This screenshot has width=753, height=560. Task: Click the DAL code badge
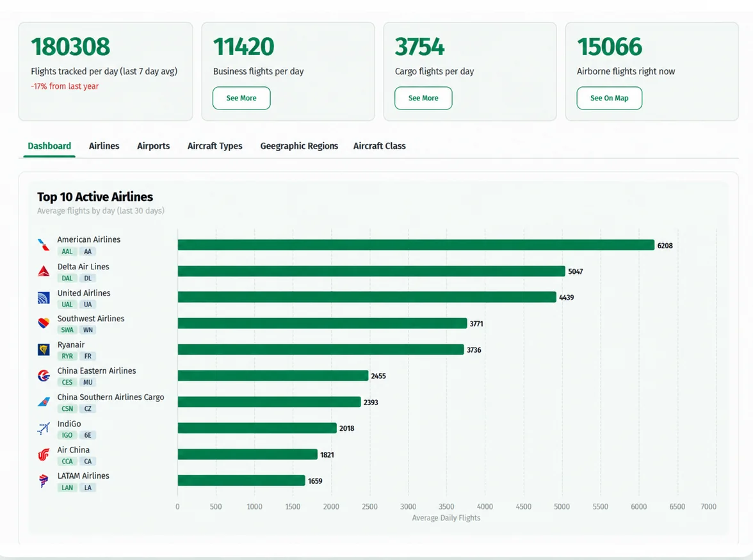tap(67, 278)
